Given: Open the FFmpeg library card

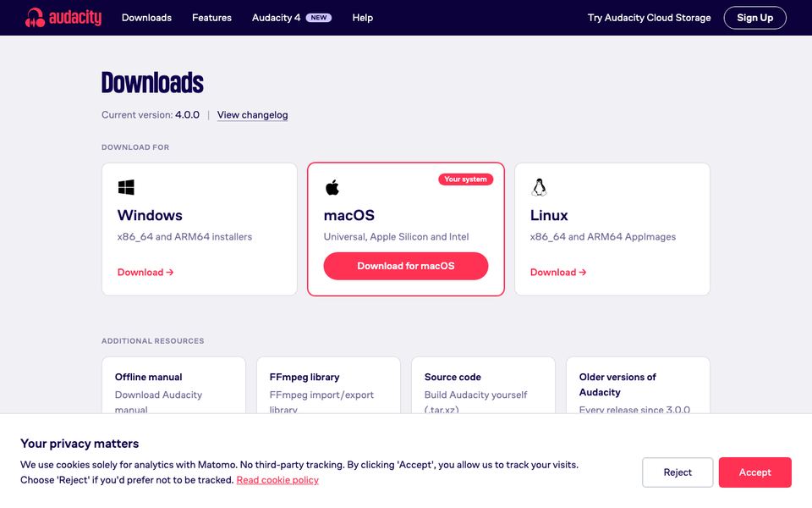Looking at the screenshot, I should pos(328,385).
